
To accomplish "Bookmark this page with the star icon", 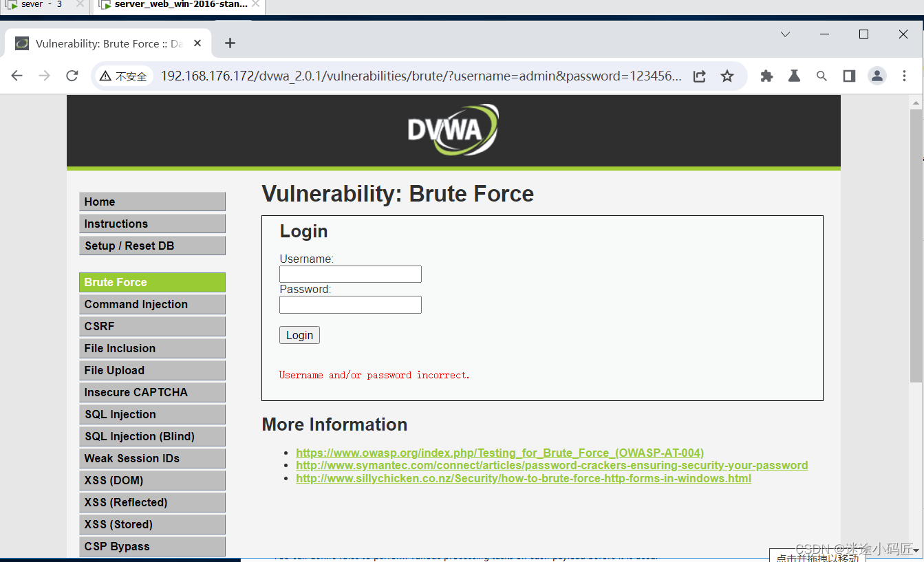I will coord(727,76).
